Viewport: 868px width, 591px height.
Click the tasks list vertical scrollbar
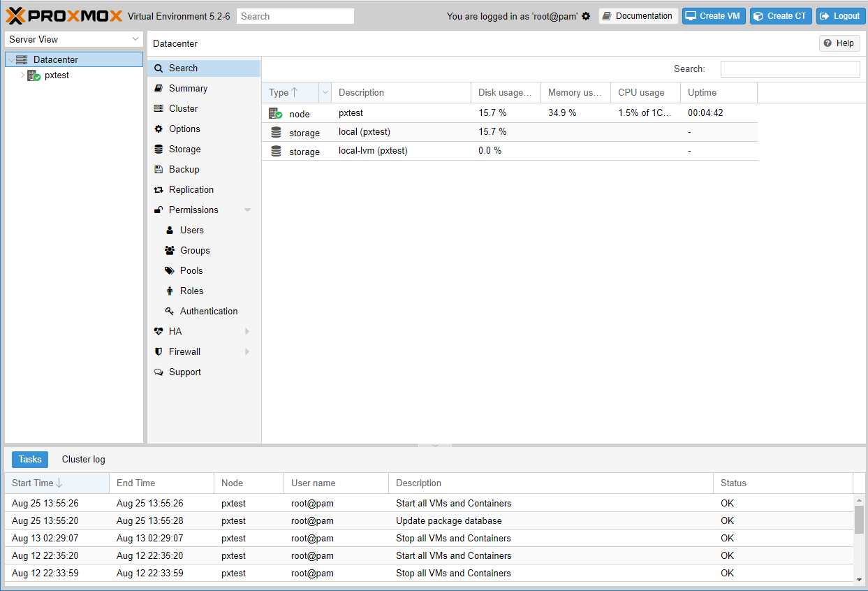[859, 520]
